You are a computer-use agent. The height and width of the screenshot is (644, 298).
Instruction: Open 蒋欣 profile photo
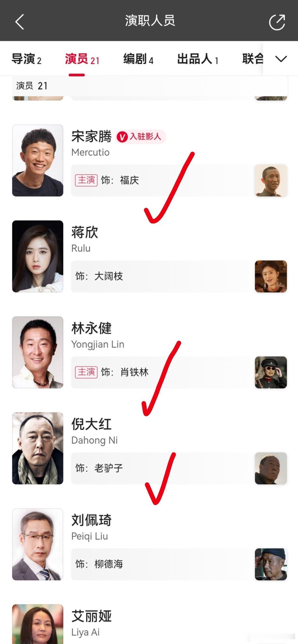coord(38,256)
